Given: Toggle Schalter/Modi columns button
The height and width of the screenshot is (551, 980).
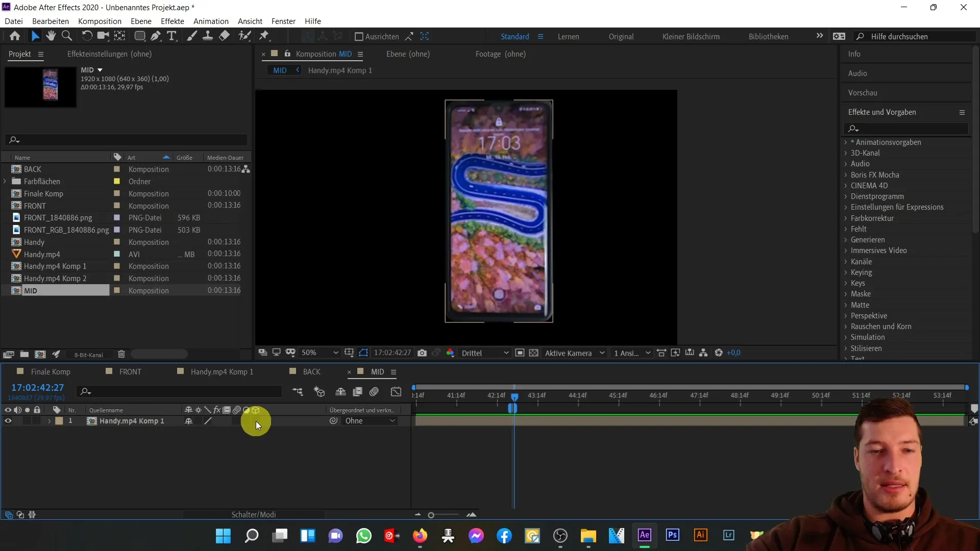Looking at the screenshot, I should (x=254, y=515).
